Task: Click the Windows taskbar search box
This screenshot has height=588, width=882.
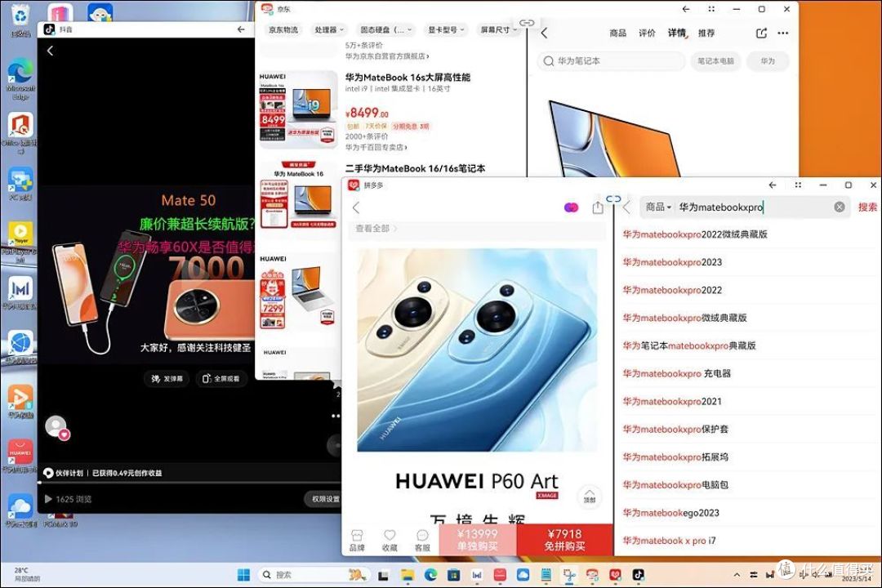Action: [314, 574]
